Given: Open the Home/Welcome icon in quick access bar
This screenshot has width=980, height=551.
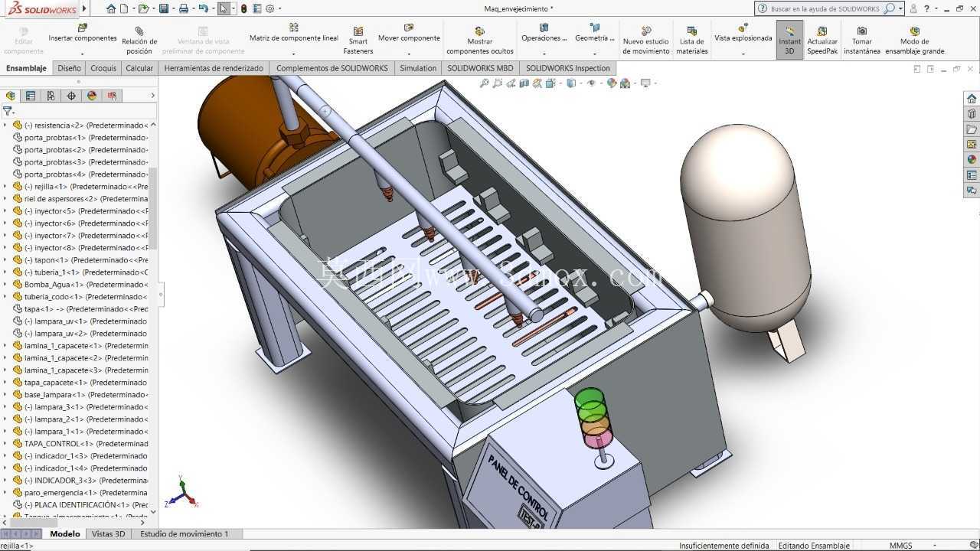Looking at the screenshot, I should 111,8.
